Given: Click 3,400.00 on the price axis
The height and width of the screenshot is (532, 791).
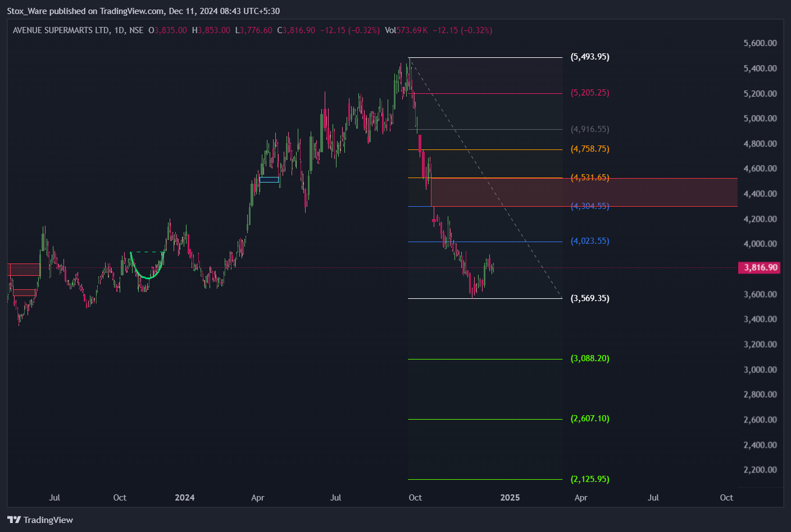Looking at the screenshot, I should [x=760, y=319].
